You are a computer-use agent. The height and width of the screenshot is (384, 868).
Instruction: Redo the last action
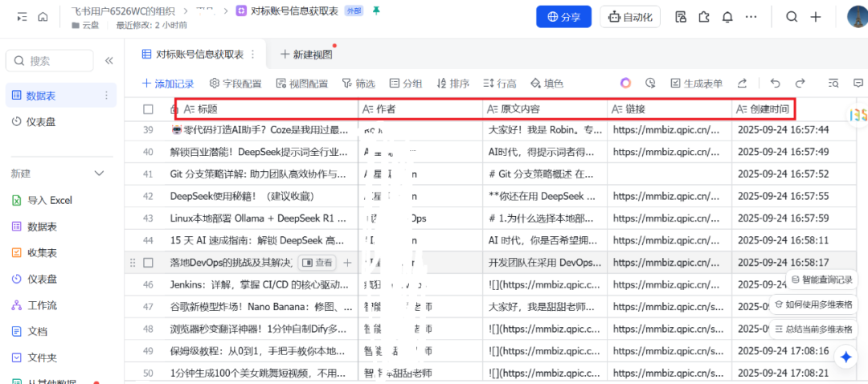(x=800, y=84)
